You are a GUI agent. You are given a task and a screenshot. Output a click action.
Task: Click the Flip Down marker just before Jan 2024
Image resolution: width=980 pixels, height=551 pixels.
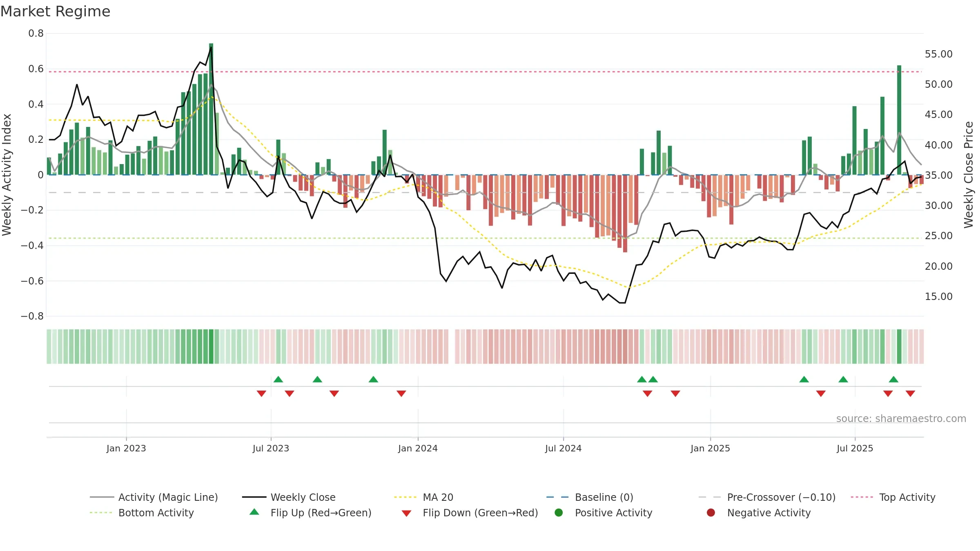(x=401, y=393)
